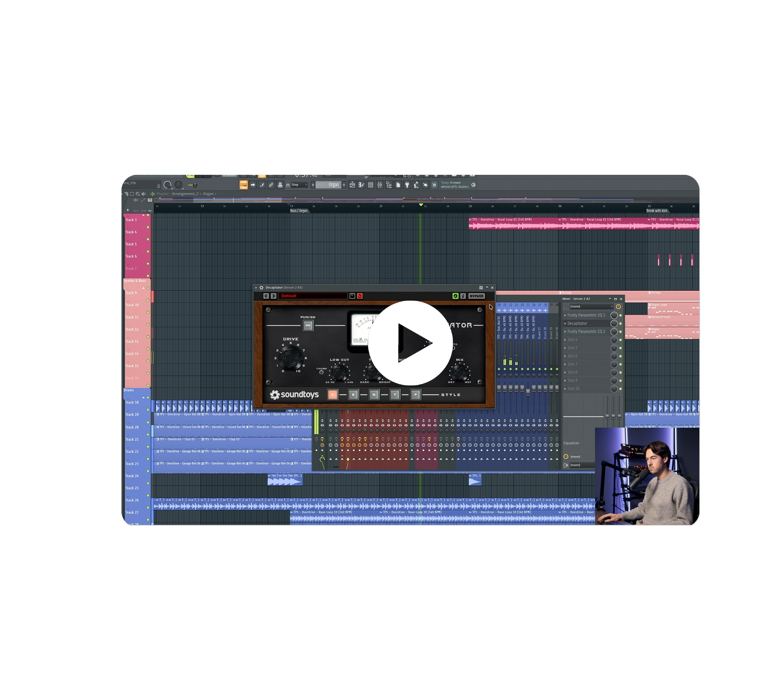The height and width of the screenshot is (686, 784).
Task: Open the Piano roll toolbar icon
Action: coord(361,185)
